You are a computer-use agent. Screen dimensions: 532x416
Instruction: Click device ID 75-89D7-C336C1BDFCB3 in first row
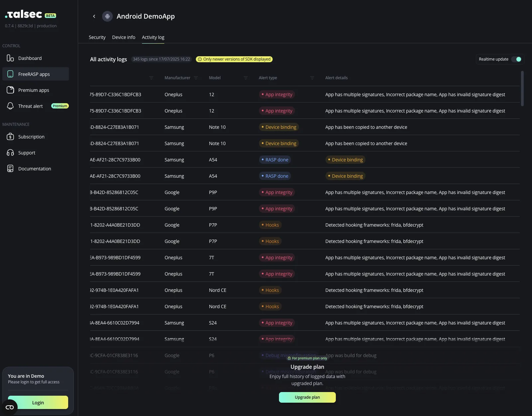116,95
